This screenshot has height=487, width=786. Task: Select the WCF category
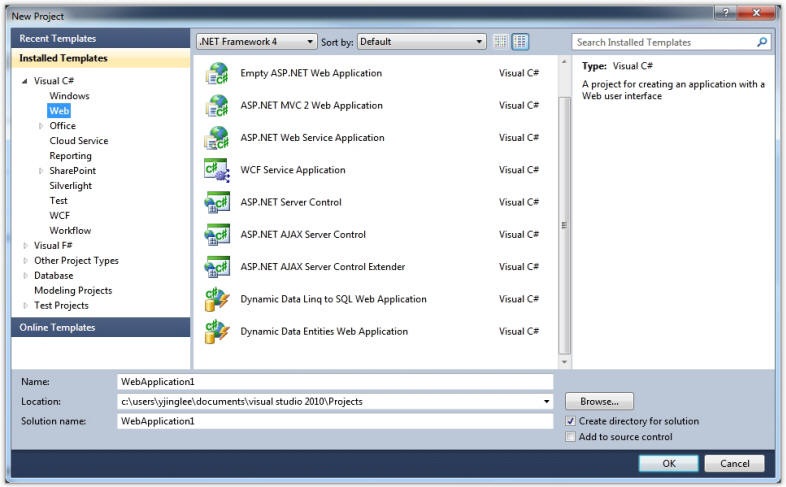click(59, 216)
